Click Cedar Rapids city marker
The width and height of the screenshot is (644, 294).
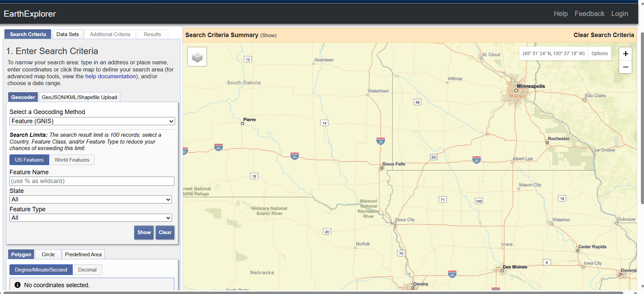(578, 251)
